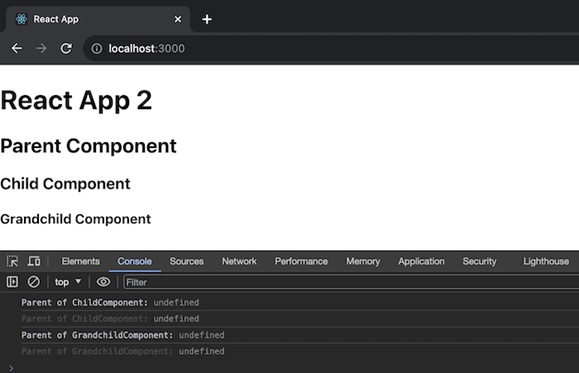This screenshot has height=373, width=579.
Task: Activate the inspect element picker icon
Action: pyautogui.click(x=12, y=261)
